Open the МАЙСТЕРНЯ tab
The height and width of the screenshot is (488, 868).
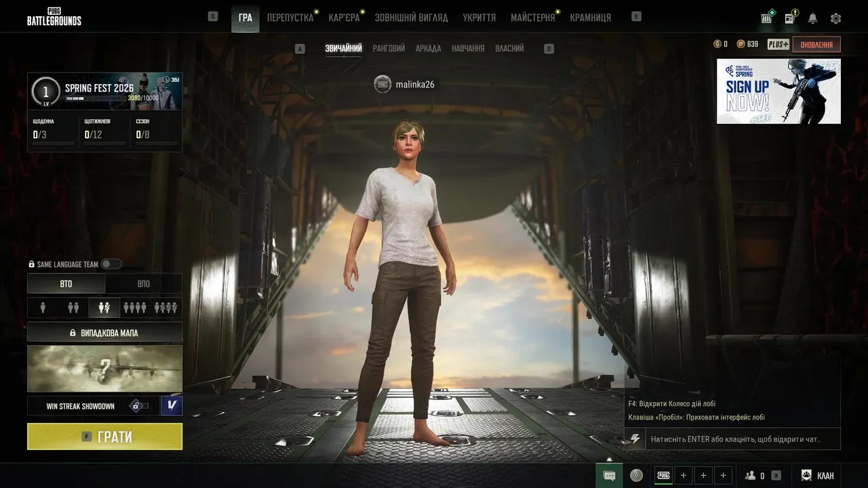pos(533,18)
